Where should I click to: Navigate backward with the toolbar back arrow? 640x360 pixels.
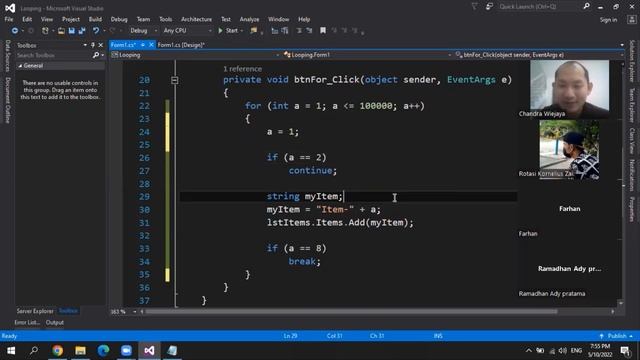tap(15, 31)
